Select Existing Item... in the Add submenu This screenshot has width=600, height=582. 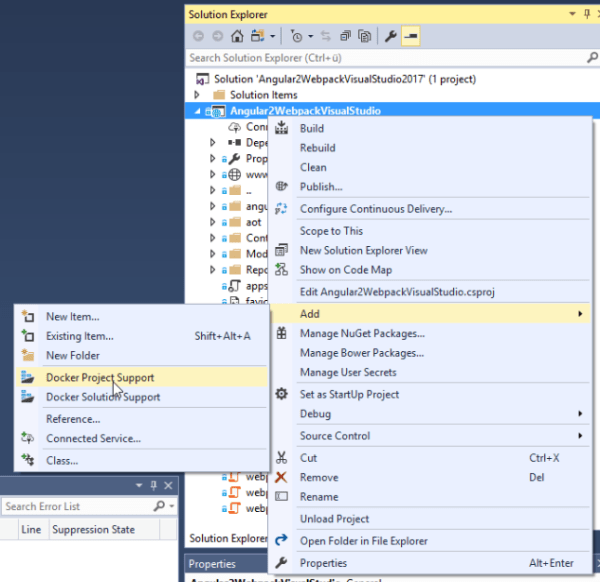click(x=142, y=336)
